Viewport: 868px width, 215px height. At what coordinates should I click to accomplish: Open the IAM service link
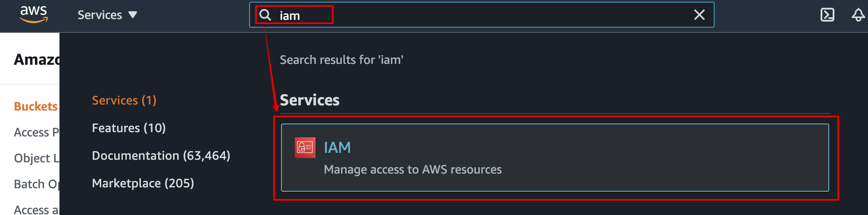337,148
